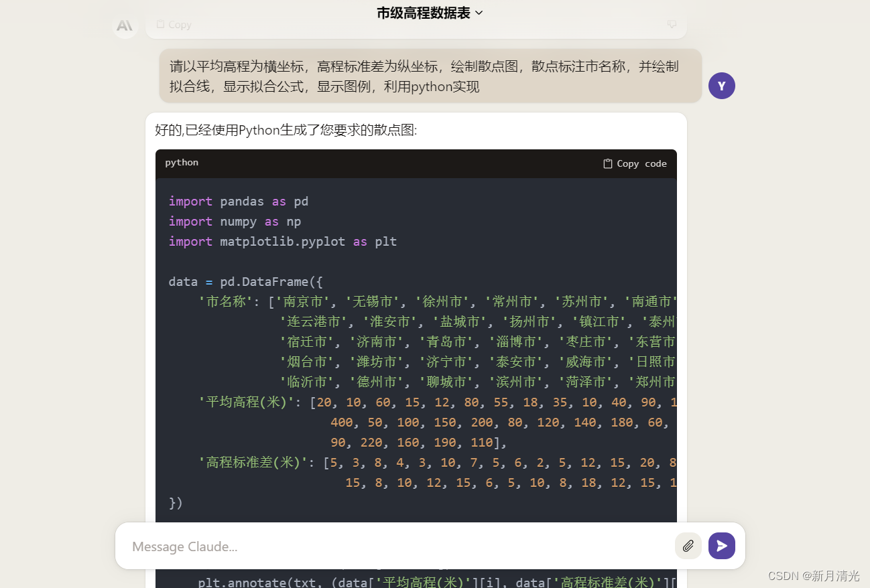Click the reply text 好的,已经使用Python生成了您要求的散点图

tap(286, 130)
